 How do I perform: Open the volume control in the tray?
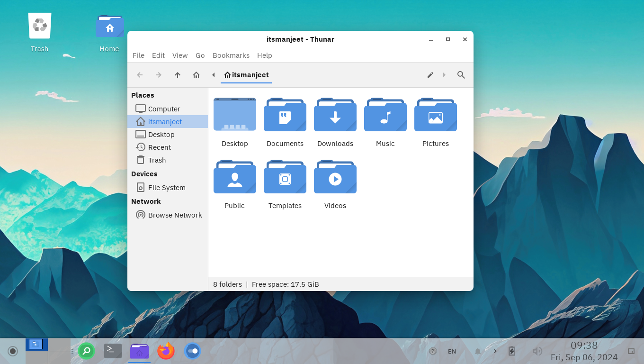(537, 351)
